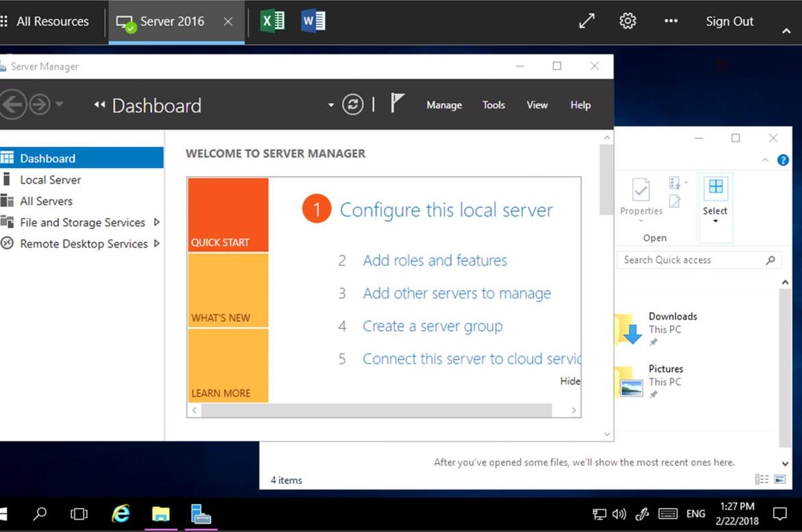This screenshot has height=532, width=802.
Task: Enter full screen with the expand arrows icon
Action: coord(587,21)
